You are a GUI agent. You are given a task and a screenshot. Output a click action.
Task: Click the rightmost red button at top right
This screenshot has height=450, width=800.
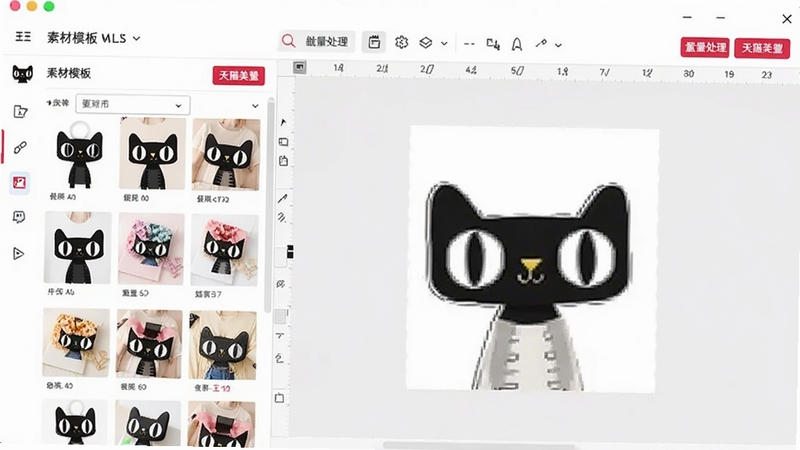[x=762, y=48]
